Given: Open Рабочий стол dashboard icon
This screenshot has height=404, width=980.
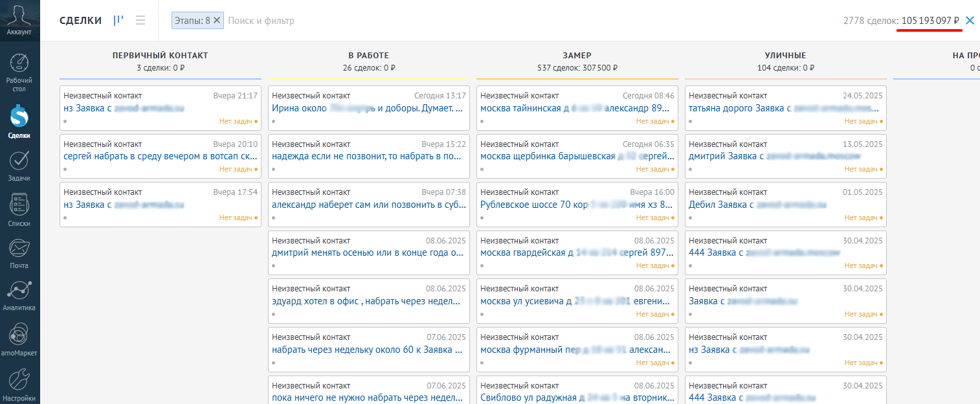Looking at the screenshot, I should [x=19, y=65].
